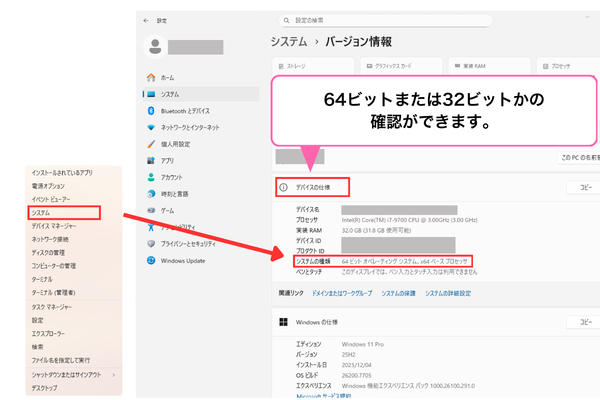Click the この PC の名前 rename button
This screenshot has width=600, height=400.
pos(579,157)
